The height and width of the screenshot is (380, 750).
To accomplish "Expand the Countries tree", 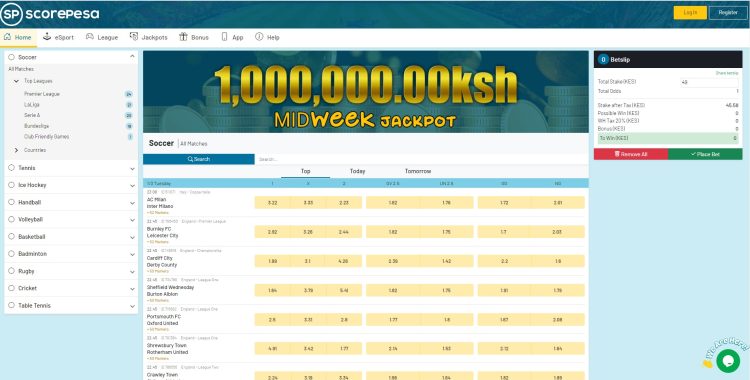I will click(16, 150).
